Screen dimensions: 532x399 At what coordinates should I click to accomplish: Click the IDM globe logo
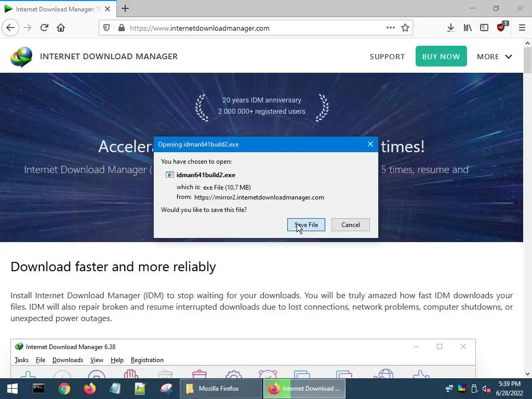coord(21,57)
